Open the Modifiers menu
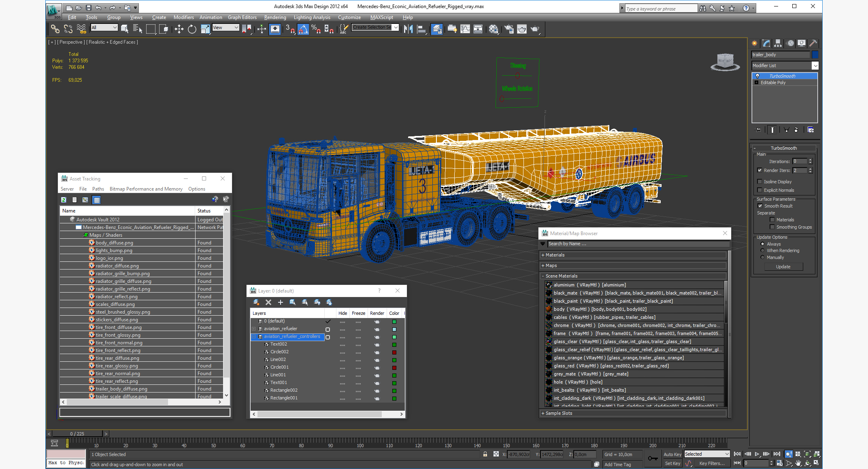Image resolution: width=868 pixels, height=469 pixels. 183,17
